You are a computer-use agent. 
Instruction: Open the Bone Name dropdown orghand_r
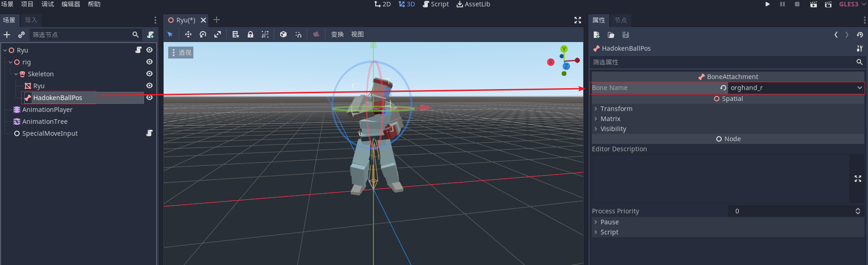point(796,88)
